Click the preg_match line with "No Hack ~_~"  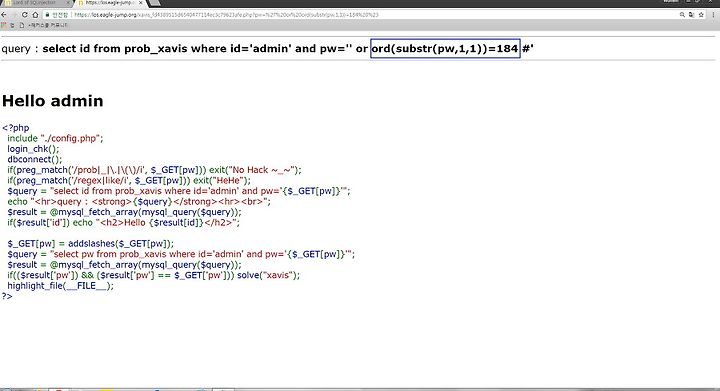click(x=154, y=170)
